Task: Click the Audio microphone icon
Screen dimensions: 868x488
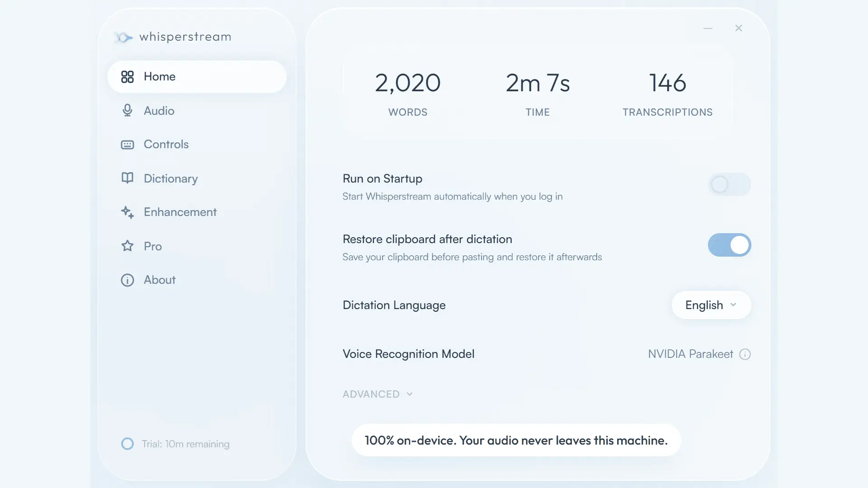Action: 127,111
